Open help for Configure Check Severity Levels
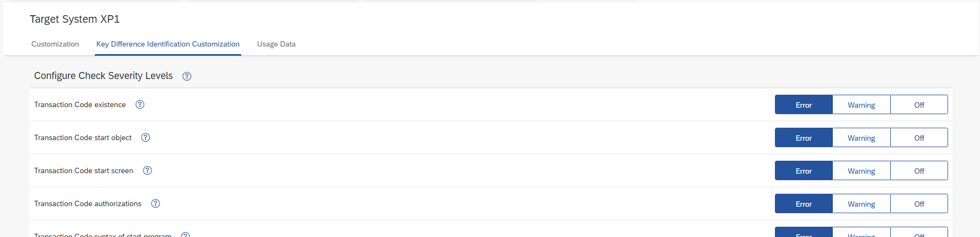This screenshot has width=980, height=237. coord(187,76)
